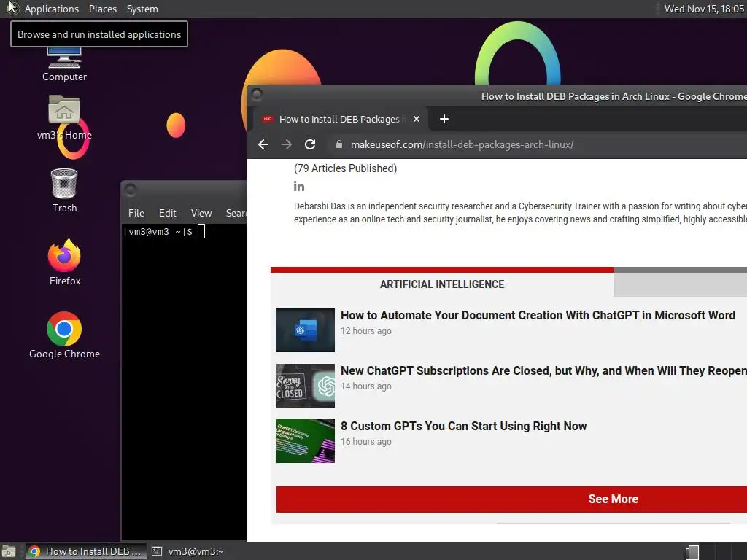Open the Chrome window menu button in title bar
Screen dimensions: 747x560
point(257,95)
